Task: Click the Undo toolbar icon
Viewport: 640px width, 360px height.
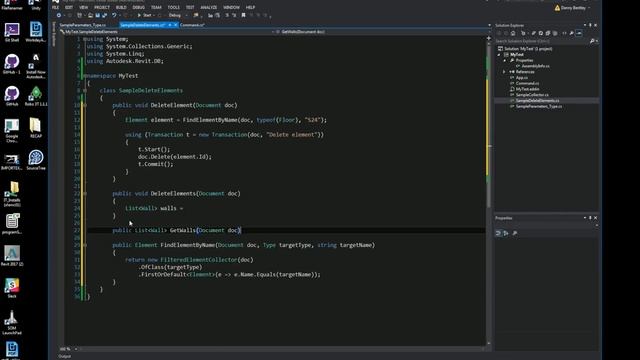Action: point(114,16)
